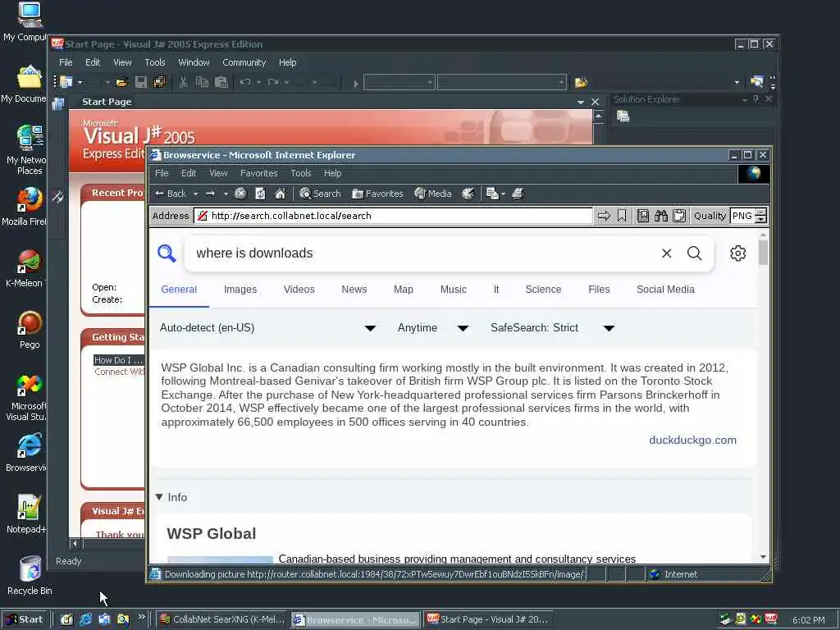This screenshot has width=840, height=630.
Task: Open the Notepad++ desktop shortcut
Action: [x=27, y=514]
